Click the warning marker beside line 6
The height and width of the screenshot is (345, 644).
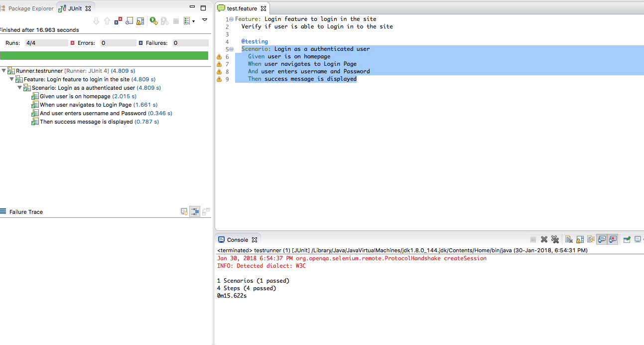tap(219, 56)
